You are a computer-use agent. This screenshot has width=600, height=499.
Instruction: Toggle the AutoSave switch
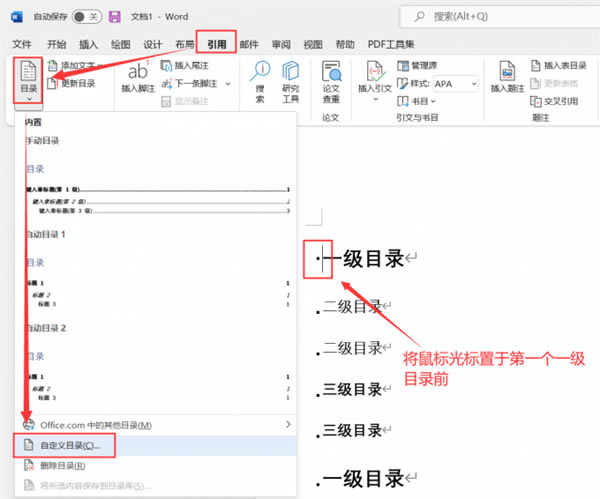[x=86, y=17]
